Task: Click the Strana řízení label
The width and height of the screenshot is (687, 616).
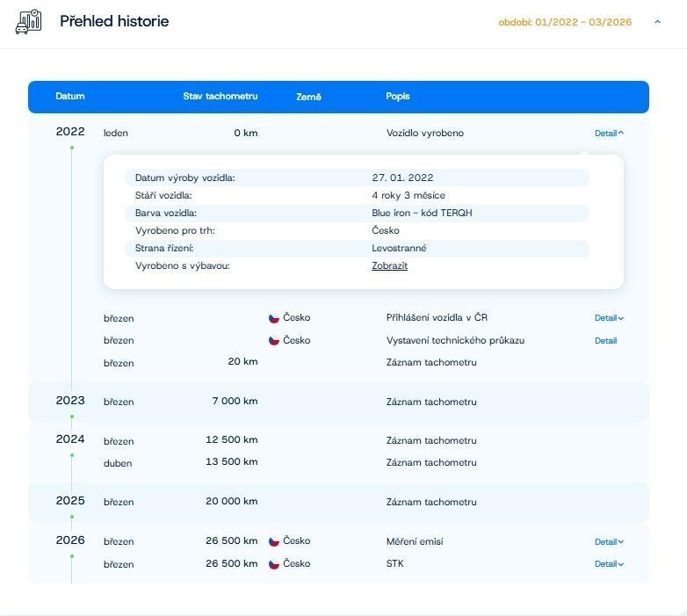Action: click(x=164, y=248)
